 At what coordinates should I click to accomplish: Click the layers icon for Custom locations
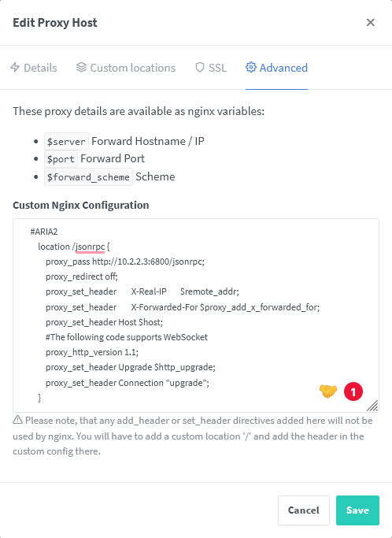pyautogui.click(x=81, y=67)
